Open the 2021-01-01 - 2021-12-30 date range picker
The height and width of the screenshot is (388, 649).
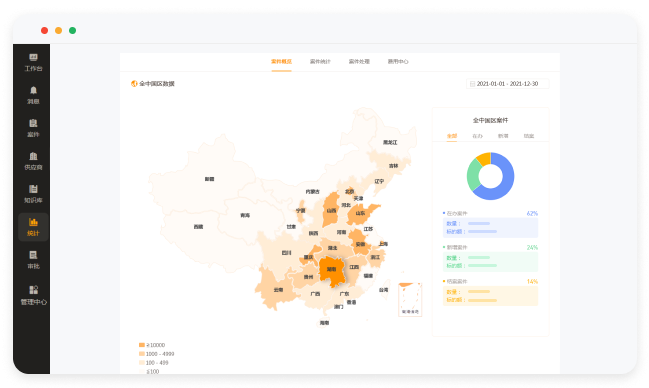(x=508, y=84)
